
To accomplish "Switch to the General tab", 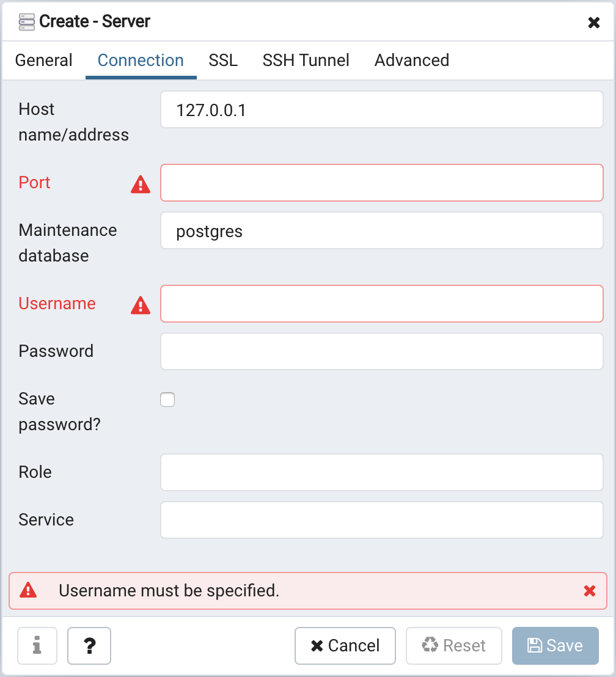I will tap(44, 60).
